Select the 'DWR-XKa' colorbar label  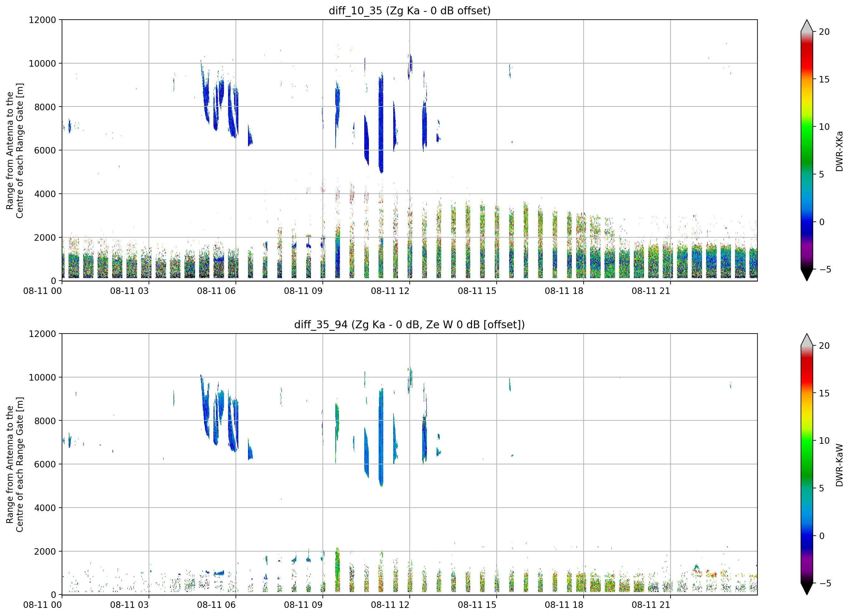(839, 151)
